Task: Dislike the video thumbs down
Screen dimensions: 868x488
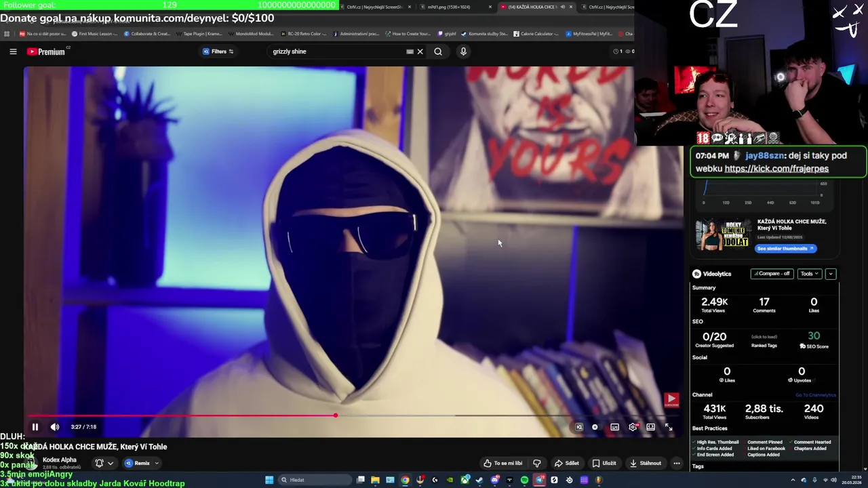Action: pos(537,464)
